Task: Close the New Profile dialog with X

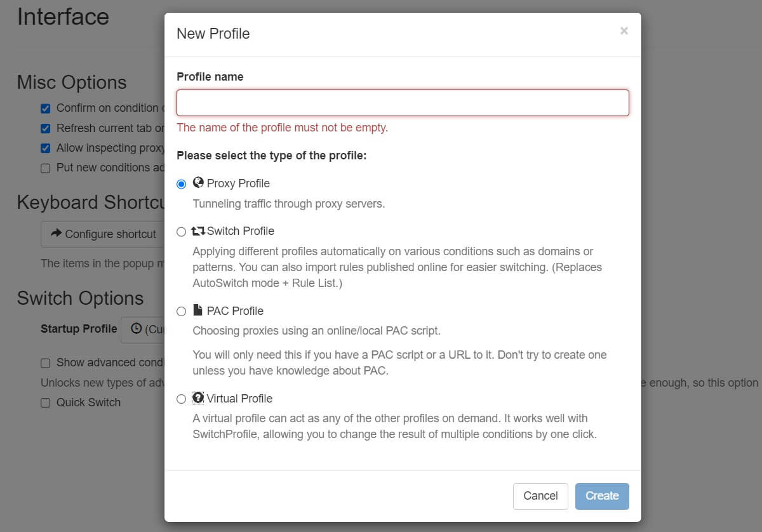Action: pos(624,31)
